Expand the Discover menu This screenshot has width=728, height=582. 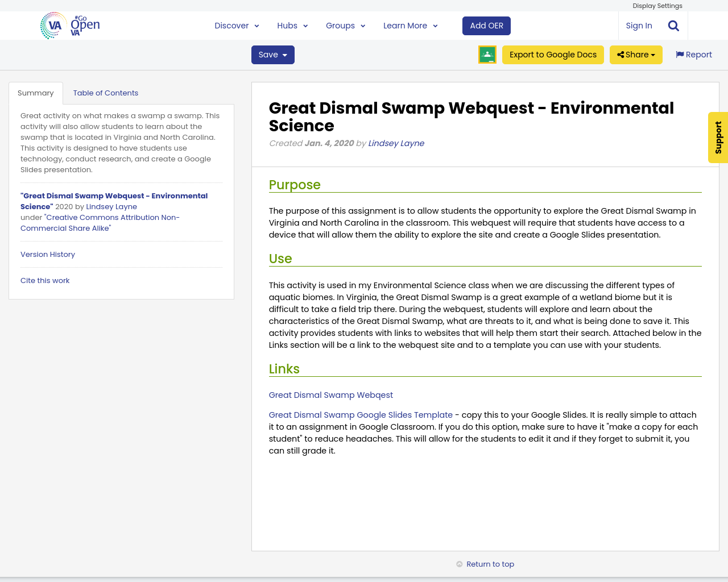click(237, 25)
